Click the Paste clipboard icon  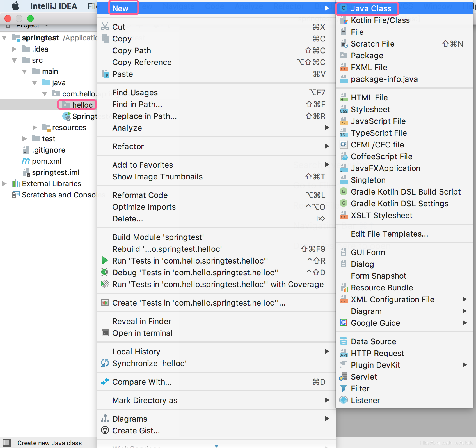pos(105,74)
